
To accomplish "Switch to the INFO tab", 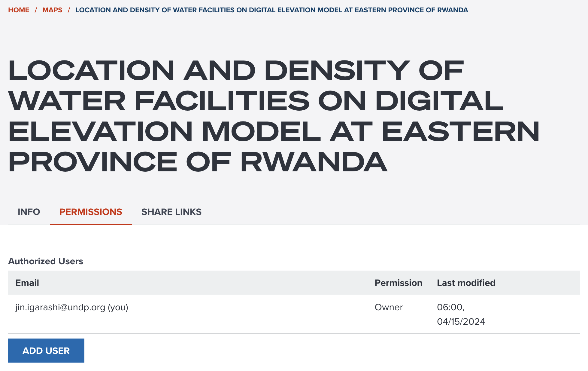I will [29, 212].
